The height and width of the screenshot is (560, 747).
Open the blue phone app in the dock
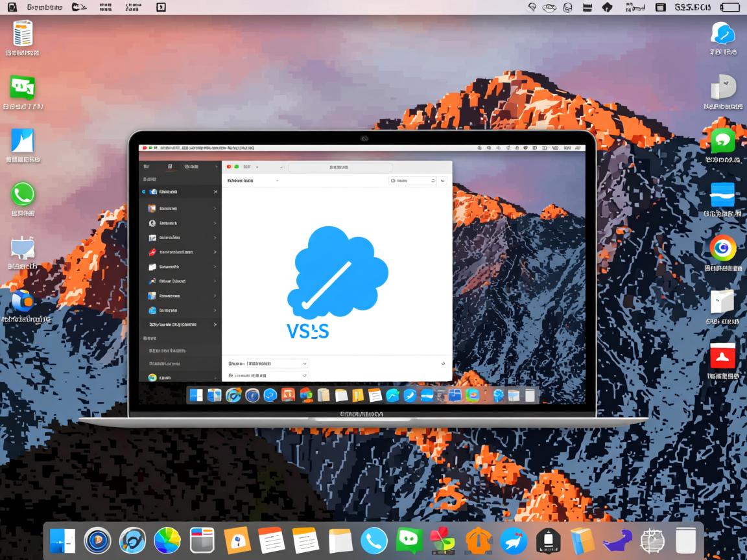(x=374, y=541)
